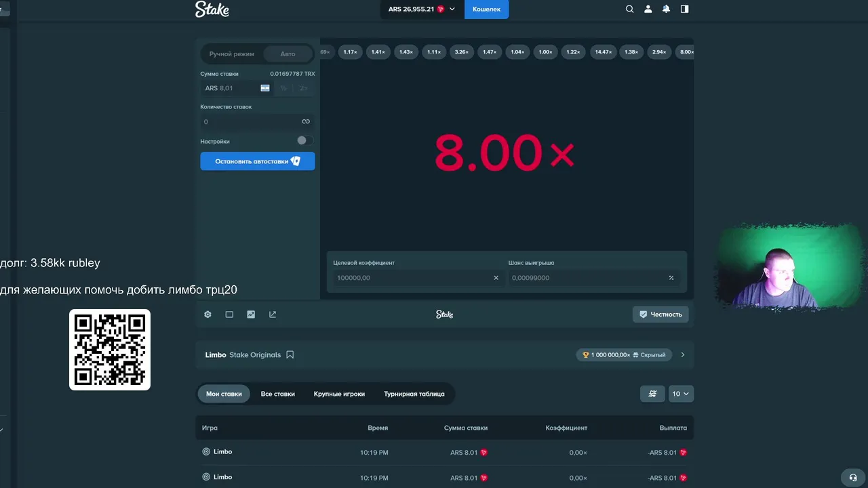Viewport: 868px width, 488px height.
Task: Open the 1.00× history result chip
Action: point(545,52)
